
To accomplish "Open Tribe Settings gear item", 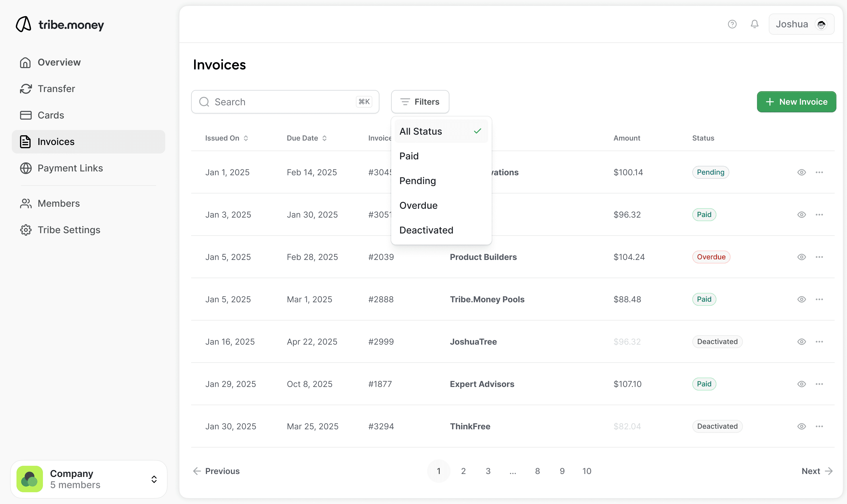I will [69, 230].
